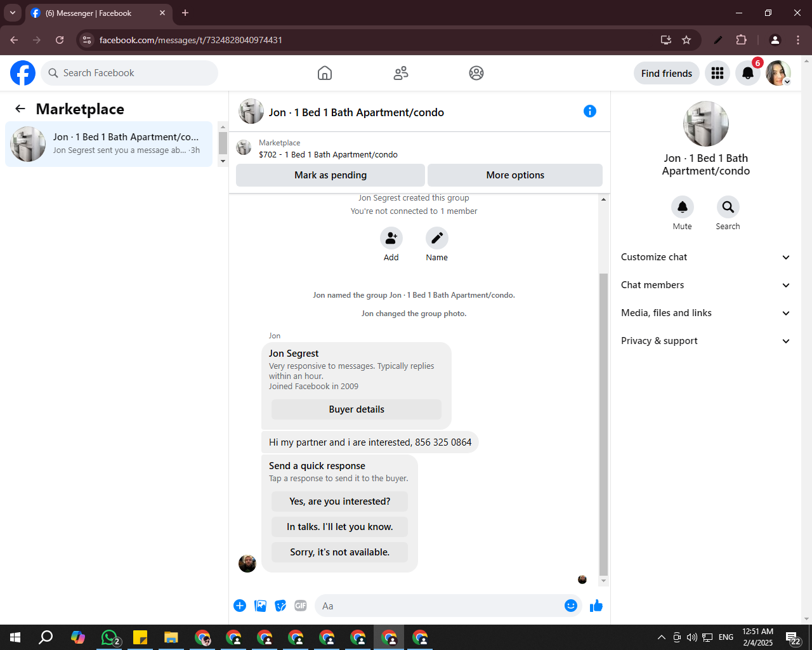Search in conversation using magnifier icon
Viewport: 812px width, 650px height.
click(x=728, y=207)
